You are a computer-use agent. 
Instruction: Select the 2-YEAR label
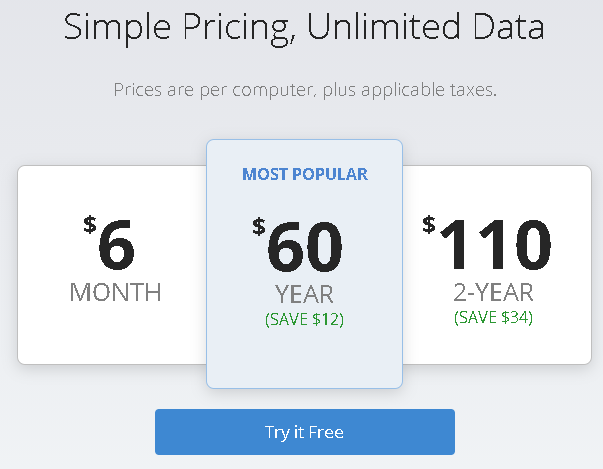coord(493,292)
